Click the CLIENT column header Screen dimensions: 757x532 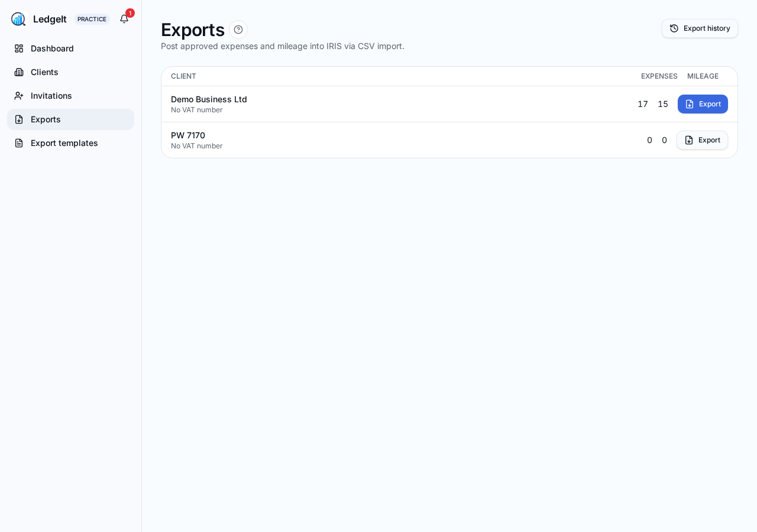coord(183,76)
